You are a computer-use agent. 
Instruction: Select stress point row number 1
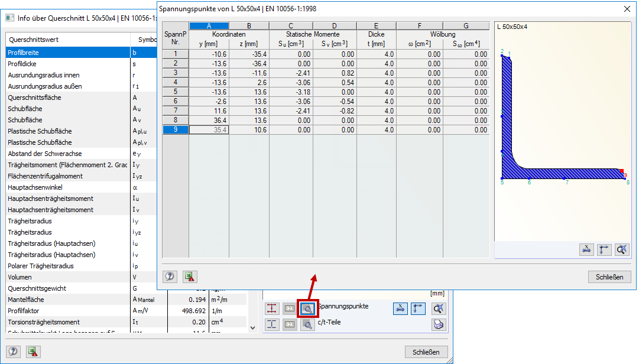coord(175,54)
